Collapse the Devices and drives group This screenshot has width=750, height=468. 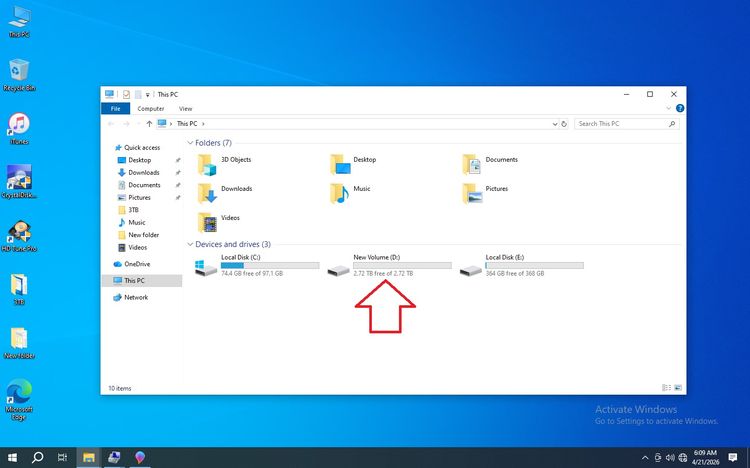(190, 245)
